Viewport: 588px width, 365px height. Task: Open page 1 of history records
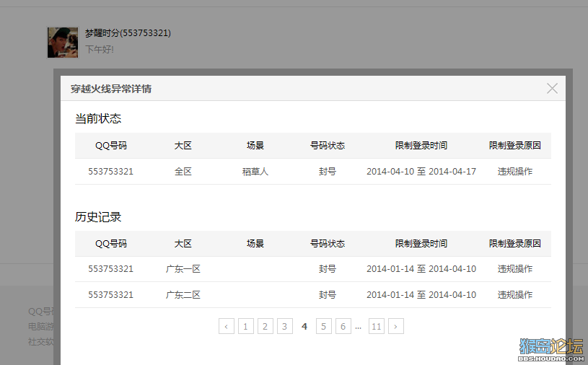pyautogui.click(x=246, y=326)
